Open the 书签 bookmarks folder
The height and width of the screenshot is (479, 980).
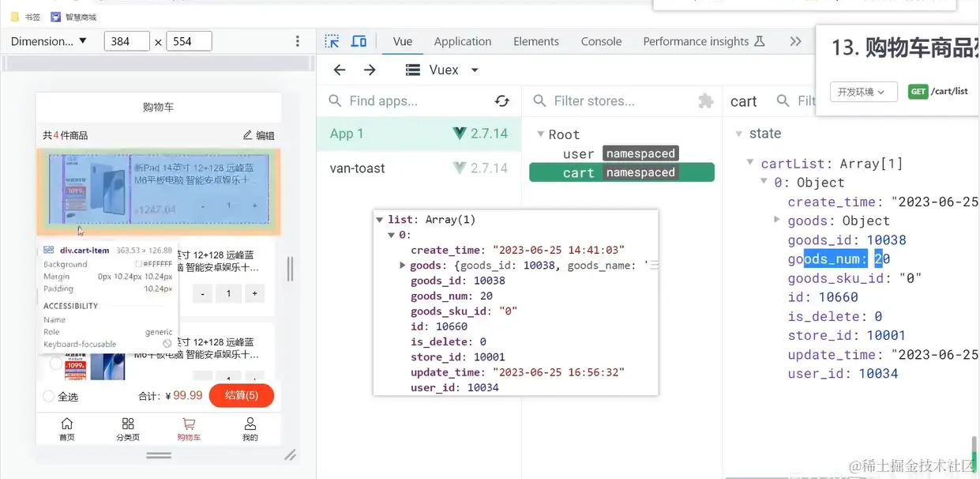coord(24,16)
